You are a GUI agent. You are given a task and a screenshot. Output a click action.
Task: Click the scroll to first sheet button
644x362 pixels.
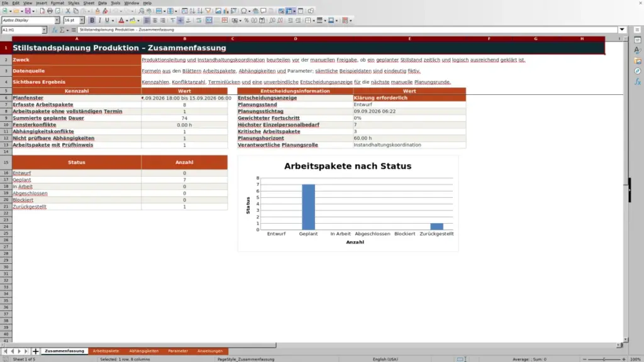(5, 351)
